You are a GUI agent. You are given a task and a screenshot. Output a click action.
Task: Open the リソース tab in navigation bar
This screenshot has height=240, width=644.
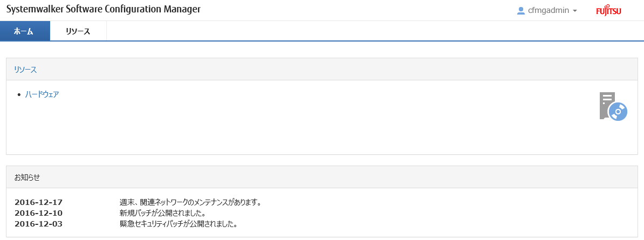[x=78, y=31]
